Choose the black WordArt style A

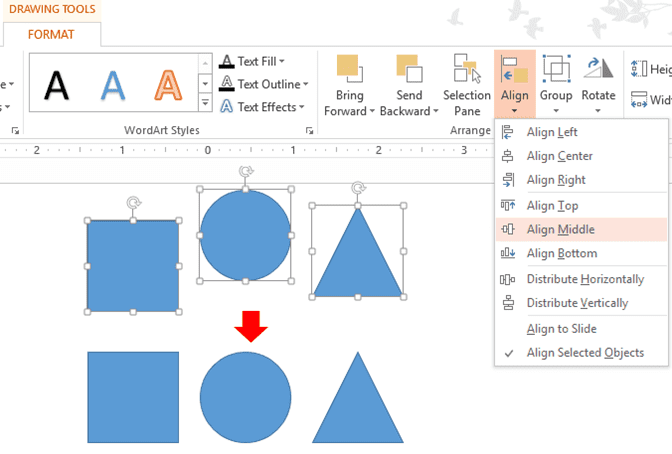pos(57,85)
